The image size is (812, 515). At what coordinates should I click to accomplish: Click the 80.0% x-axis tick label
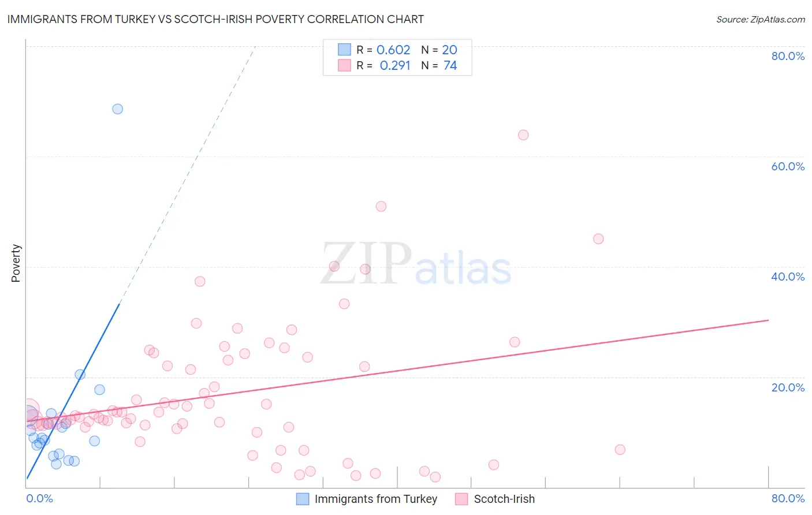click(788, 498)
